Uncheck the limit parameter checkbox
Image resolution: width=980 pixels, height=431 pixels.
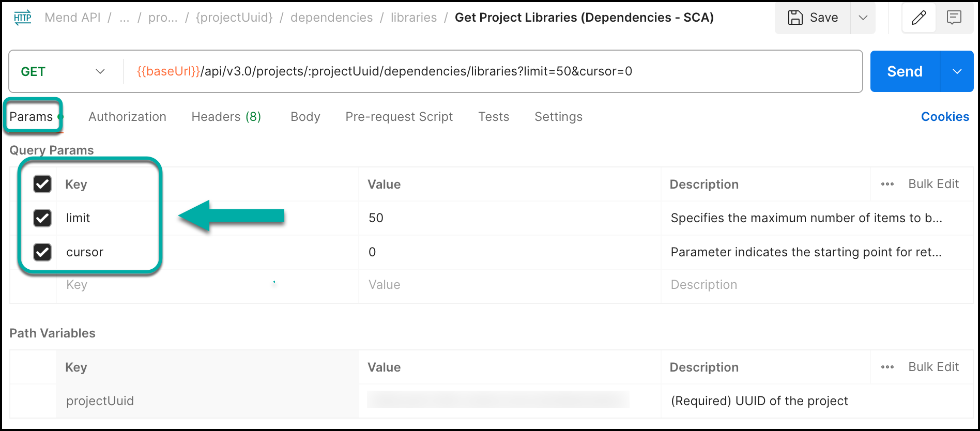tap(42, 218)
